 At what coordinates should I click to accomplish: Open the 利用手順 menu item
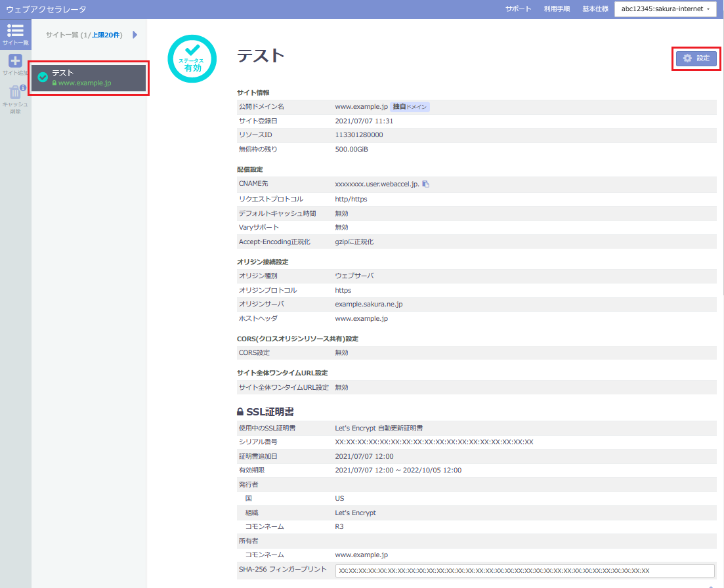(x=557, y=9)
